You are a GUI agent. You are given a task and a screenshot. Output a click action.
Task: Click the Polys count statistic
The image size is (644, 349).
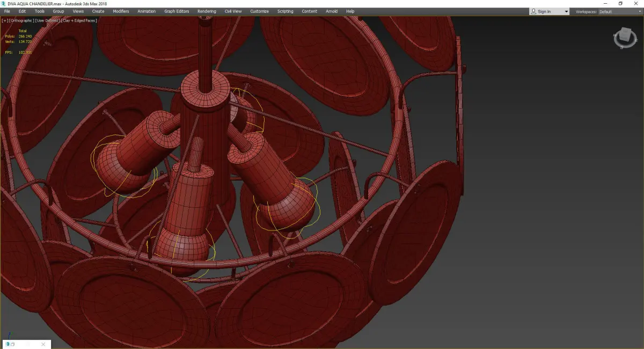[x=18, y=37]
